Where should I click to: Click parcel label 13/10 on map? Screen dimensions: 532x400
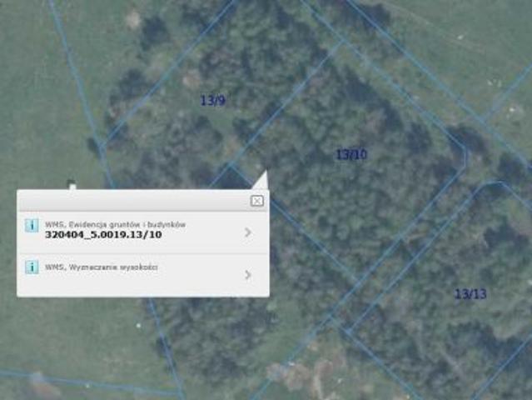351,154
